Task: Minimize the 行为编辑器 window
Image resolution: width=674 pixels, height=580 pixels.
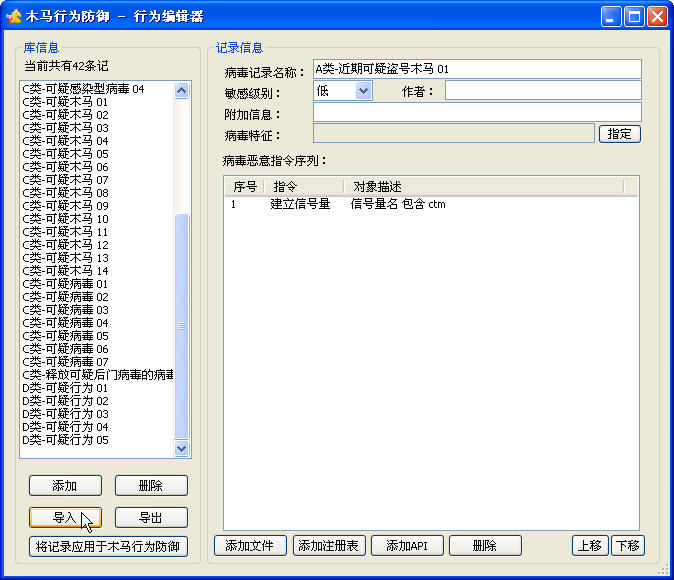Action: click(x=610, y=17)
